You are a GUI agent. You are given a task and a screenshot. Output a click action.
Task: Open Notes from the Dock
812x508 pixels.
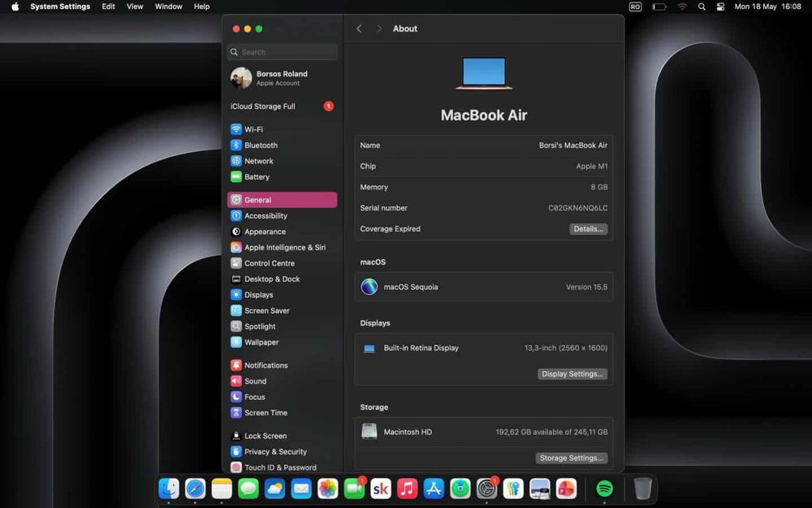tap(222, 488)
